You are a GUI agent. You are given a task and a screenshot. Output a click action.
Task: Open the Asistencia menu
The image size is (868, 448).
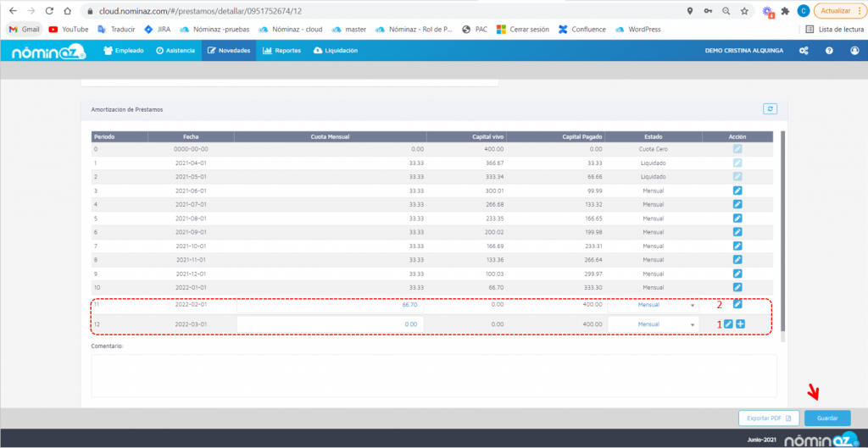coord(175,50)
